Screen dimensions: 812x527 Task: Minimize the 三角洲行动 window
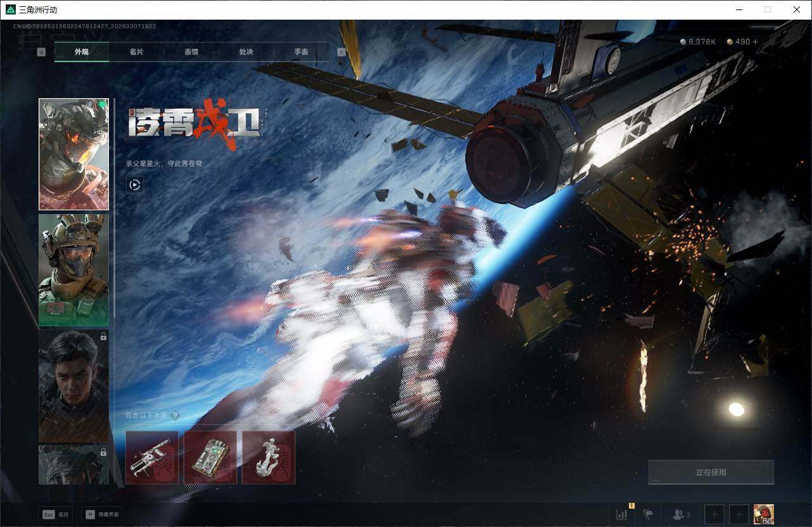click(x=739, y=10)
